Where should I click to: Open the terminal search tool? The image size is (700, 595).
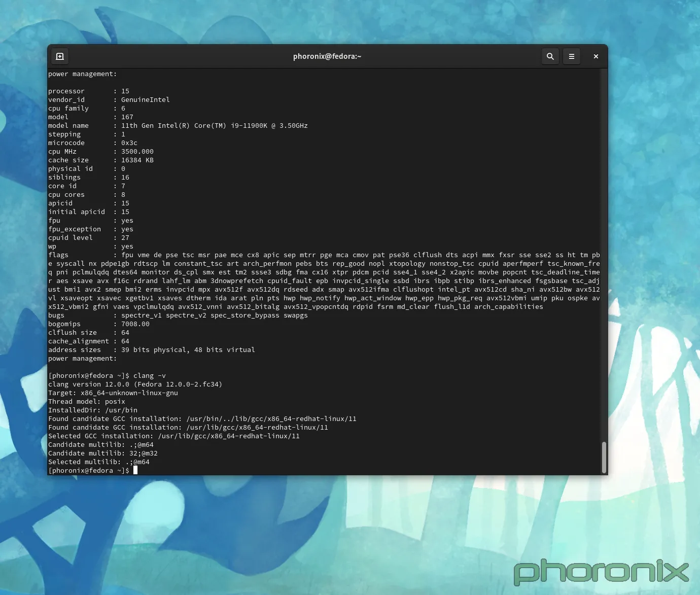tap(550, 56)
